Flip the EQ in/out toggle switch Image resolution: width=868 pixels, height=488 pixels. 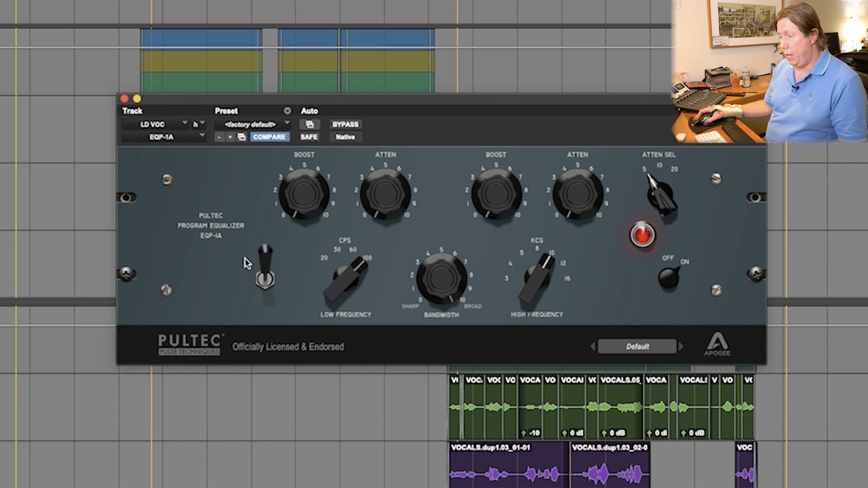265,267
